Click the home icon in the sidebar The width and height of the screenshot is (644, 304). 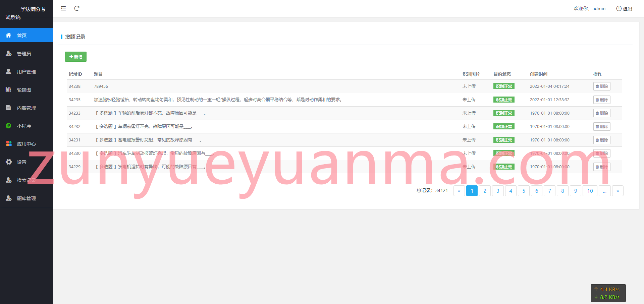click(x=9, y=35)
